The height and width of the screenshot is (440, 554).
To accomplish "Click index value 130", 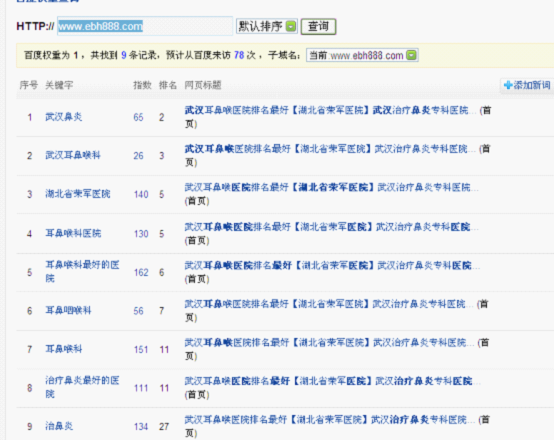I will tap(141, 234).
